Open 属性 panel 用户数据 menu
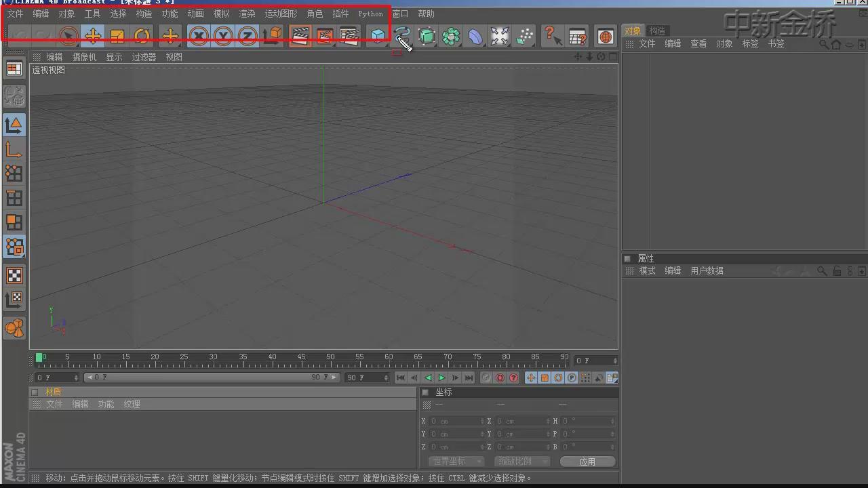The image size is (868, 488). coord(707,270)
